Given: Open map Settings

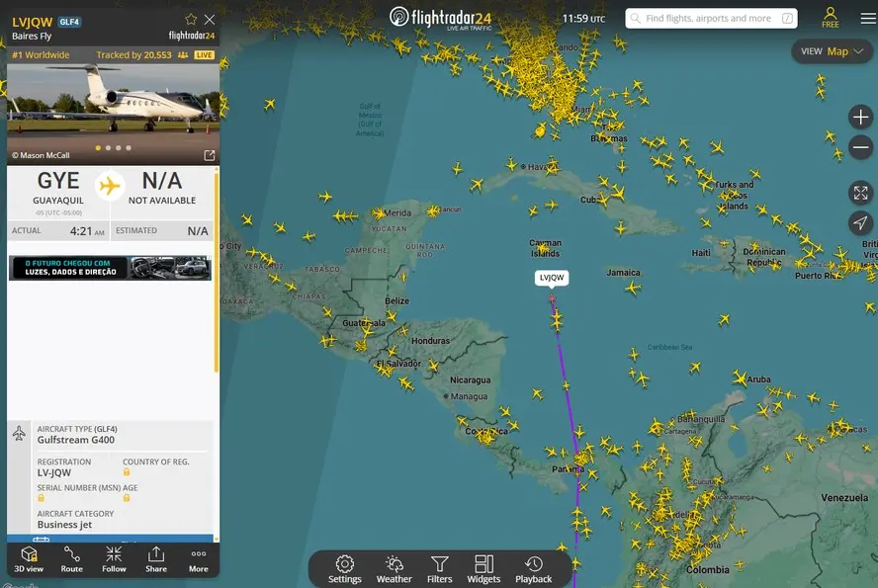Looking at the screenshot, I should 344,569.
